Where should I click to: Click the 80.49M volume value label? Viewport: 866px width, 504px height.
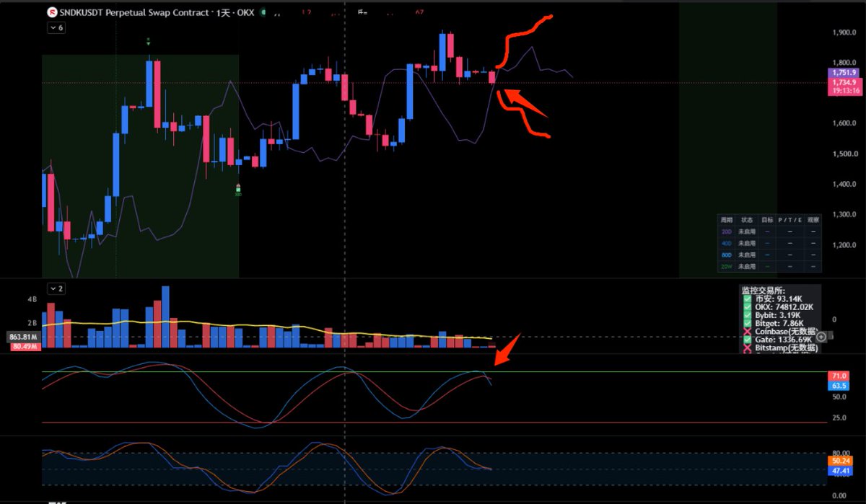(x=25, y=346)
